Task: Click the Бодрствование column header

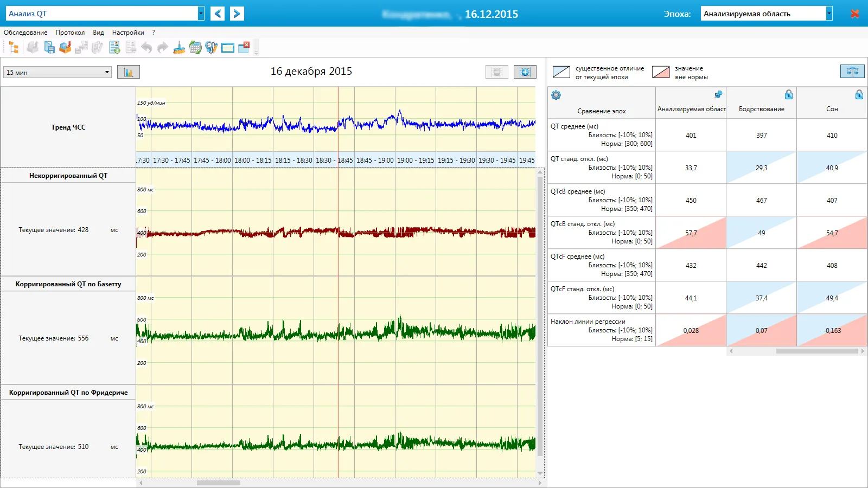Action: click(762, 109)
